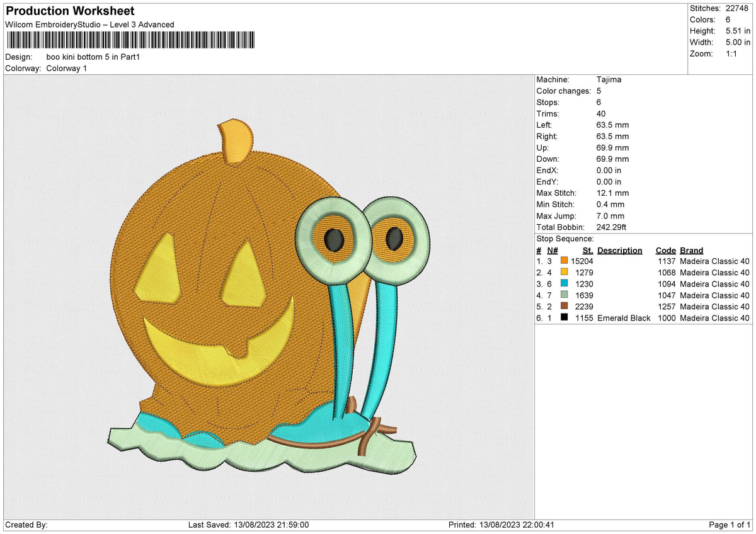This screenshot has height=534, width=756.
Task: Click the St. column header
Action: [x=587, y=250]
